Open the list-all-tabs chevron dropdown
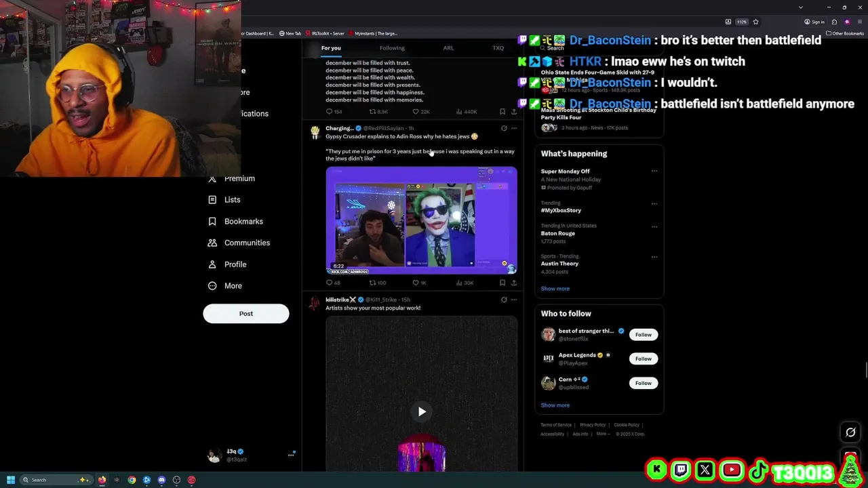The height and width of the screenshot is (488, 868). tap(800, 7)
